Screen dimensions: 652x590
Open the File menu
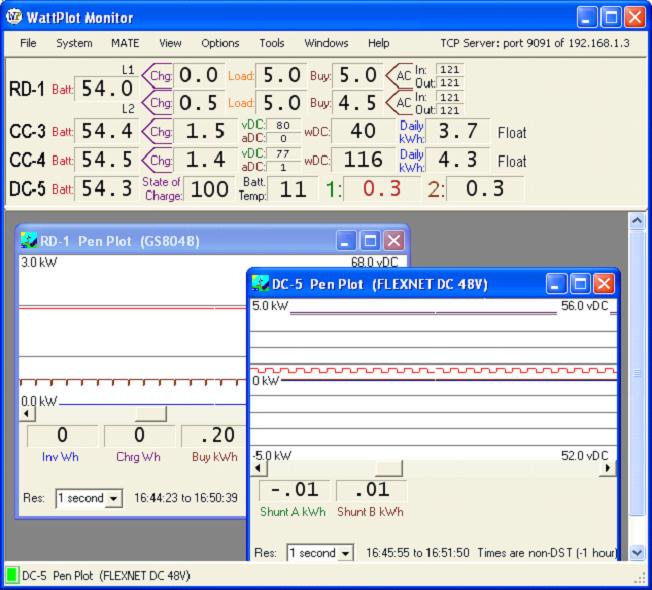[x=28, y=43]
